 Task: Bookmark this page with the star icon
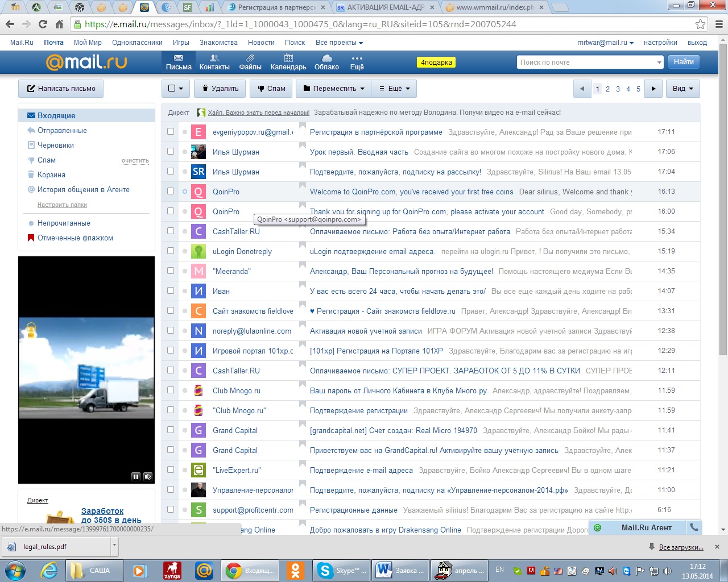coord(700,24)
